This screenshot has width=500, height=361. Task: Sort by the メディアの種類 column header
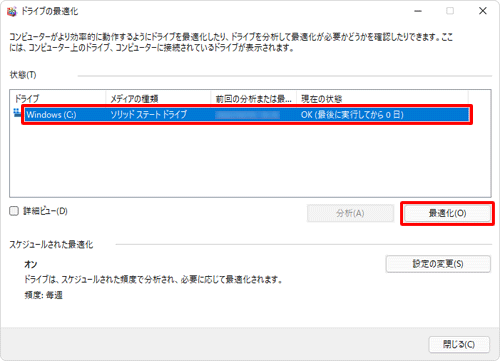[x=158, y=99]
